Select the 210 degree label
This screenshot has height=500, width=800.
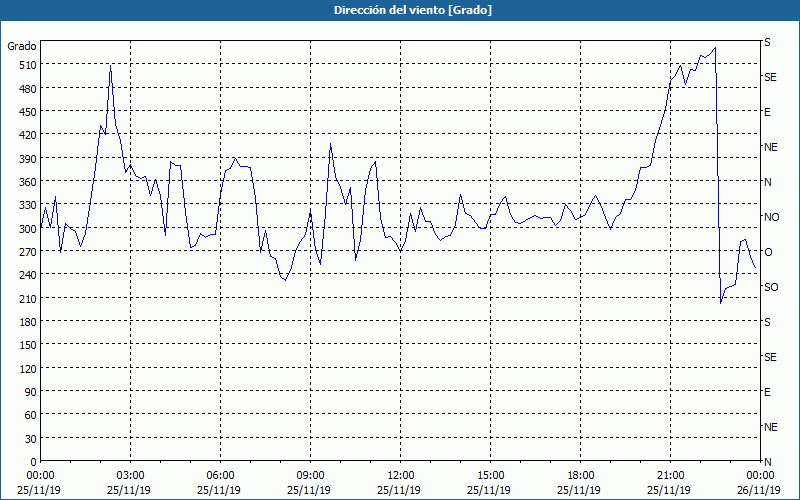pyautogui.click(x=28, y=298)
